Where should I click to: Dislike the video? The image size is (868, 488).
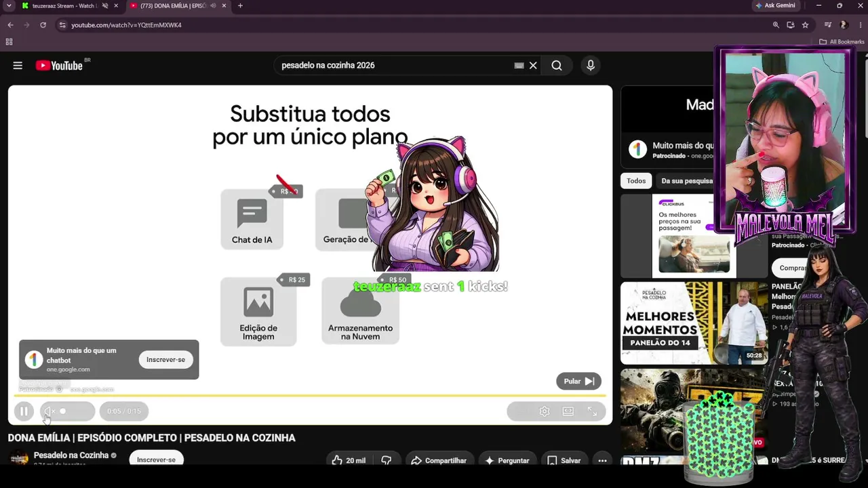[387, 460]
